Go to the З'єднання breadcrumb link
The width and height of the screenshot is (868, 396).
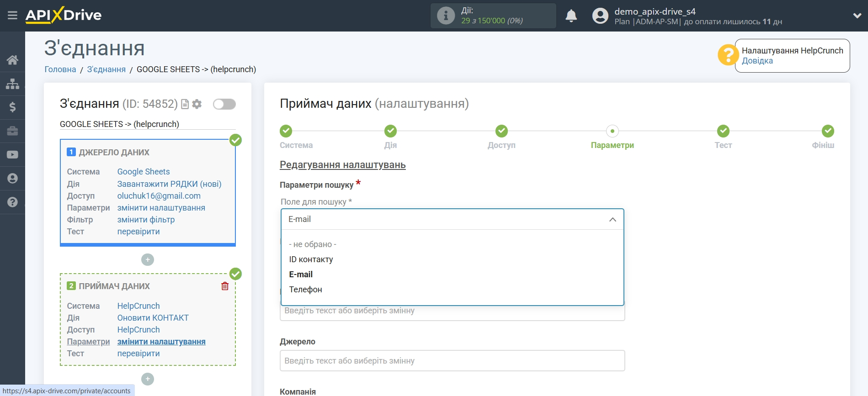coord(107,69)
